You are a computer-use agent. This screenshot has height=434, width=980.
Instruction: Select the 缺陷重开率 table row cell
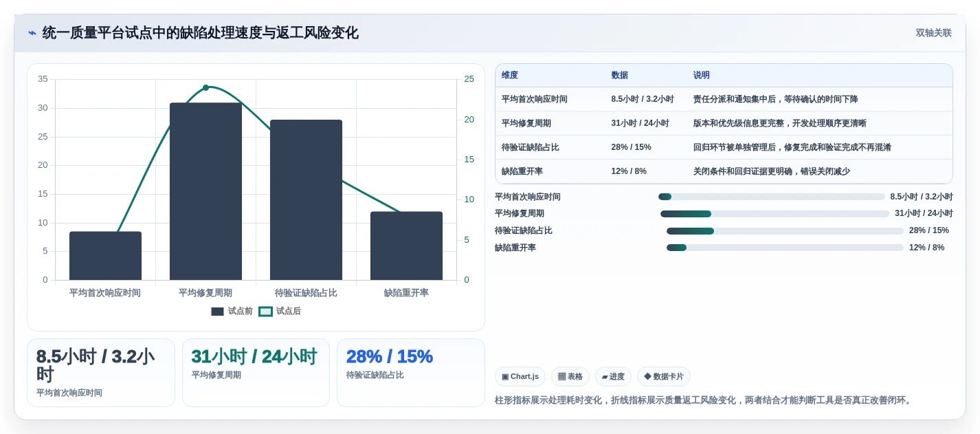[x=522, y=171]
